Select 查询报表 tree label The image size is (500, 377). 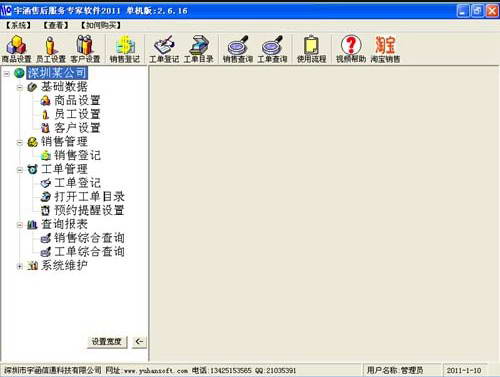coord(64,224)
